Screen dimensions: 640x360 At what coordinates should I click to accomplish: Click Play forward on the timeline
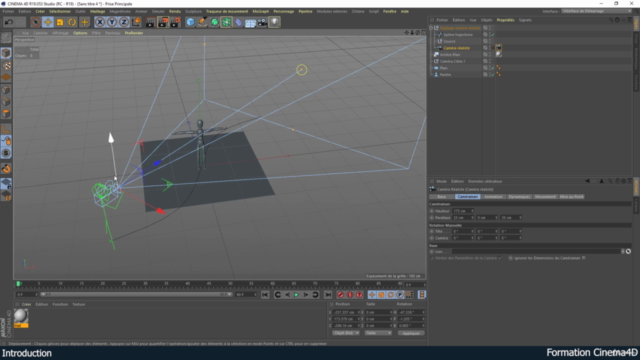coord(297,295)
